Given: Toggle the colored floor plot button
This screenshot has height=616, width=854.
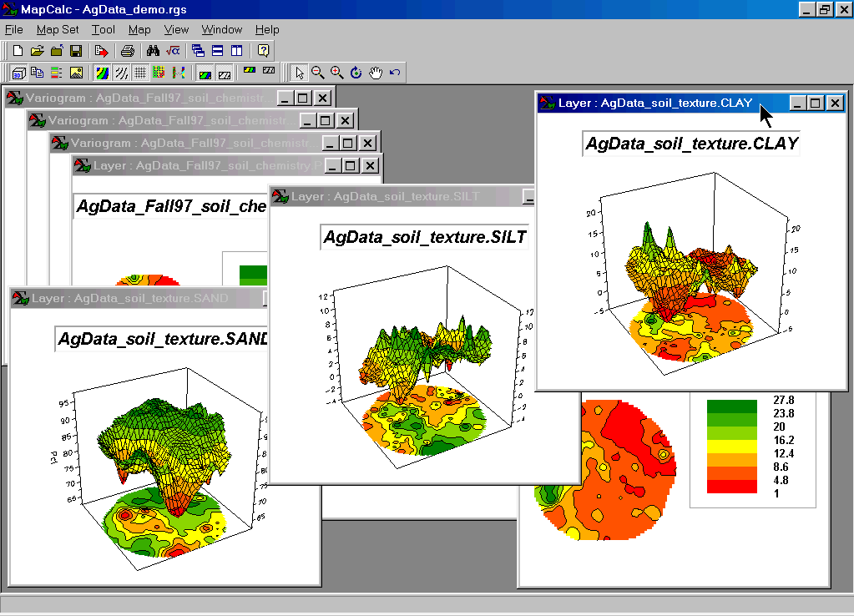Looking at the screenshot, I should point(205,73).
